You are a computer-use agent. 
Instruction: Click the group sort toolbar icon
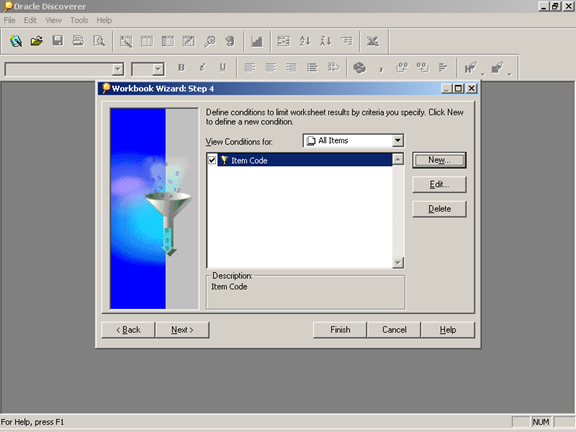click(x=346, y=41)
